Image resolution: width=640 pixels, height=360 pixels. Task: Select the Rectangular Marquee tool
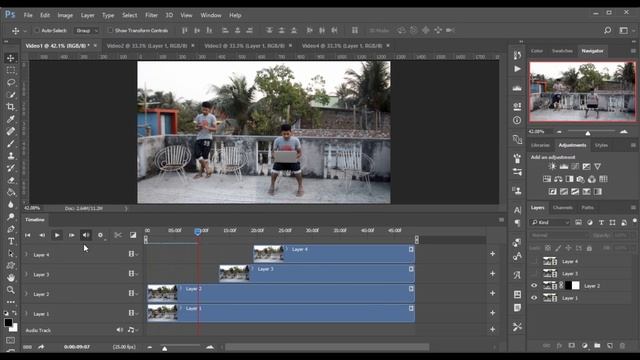pyautogui.click(x=11, y=70)
